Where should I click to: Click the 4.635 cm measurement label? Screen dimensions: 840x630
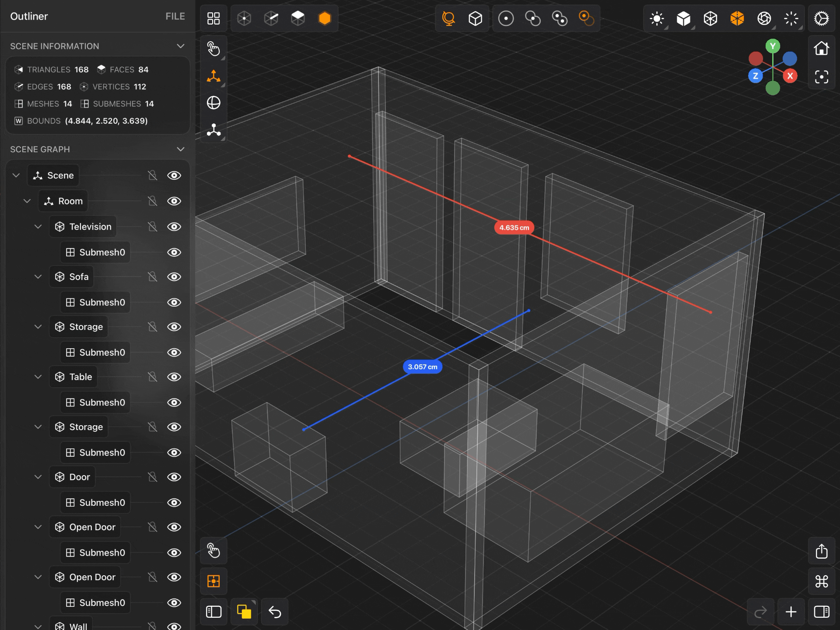514,227
